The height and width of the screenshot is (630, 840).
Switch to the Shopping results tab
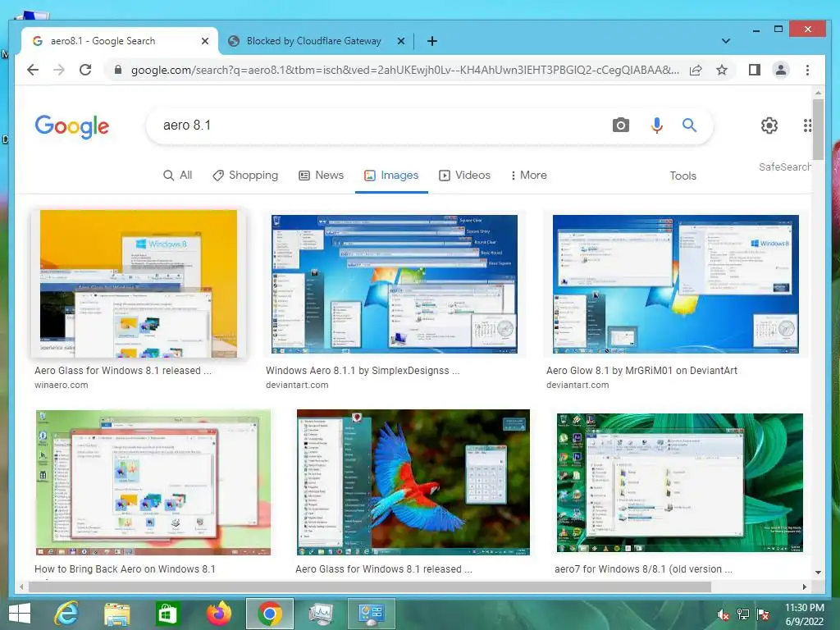click(x=245, y=176)
